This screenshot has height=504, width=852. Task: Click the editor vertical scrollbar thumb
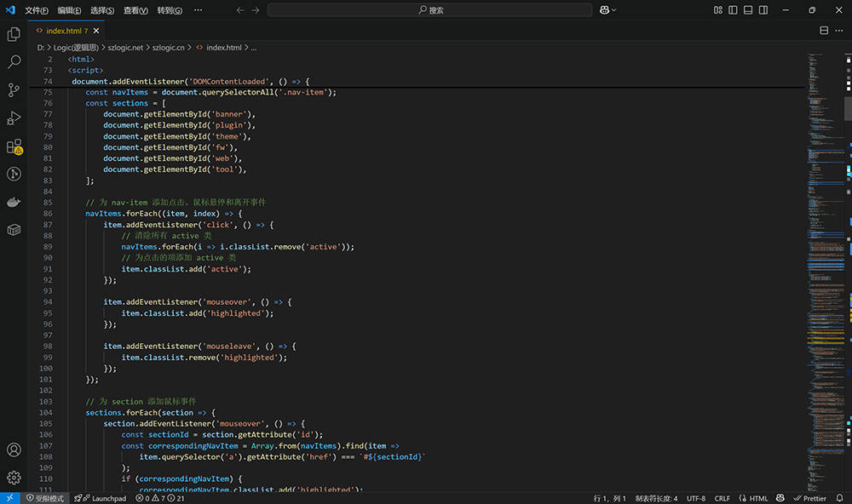coord(849,107)
